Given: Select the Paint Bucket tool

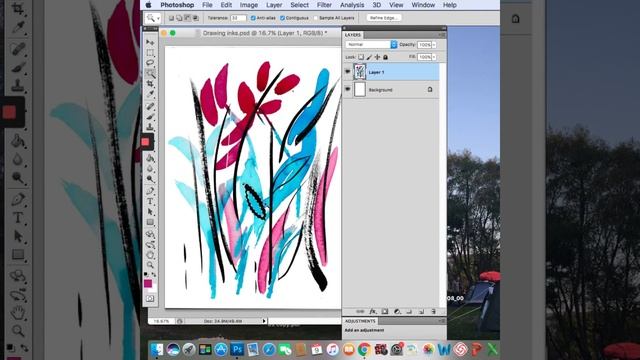Looking at the screenshot, I should 150,158.
